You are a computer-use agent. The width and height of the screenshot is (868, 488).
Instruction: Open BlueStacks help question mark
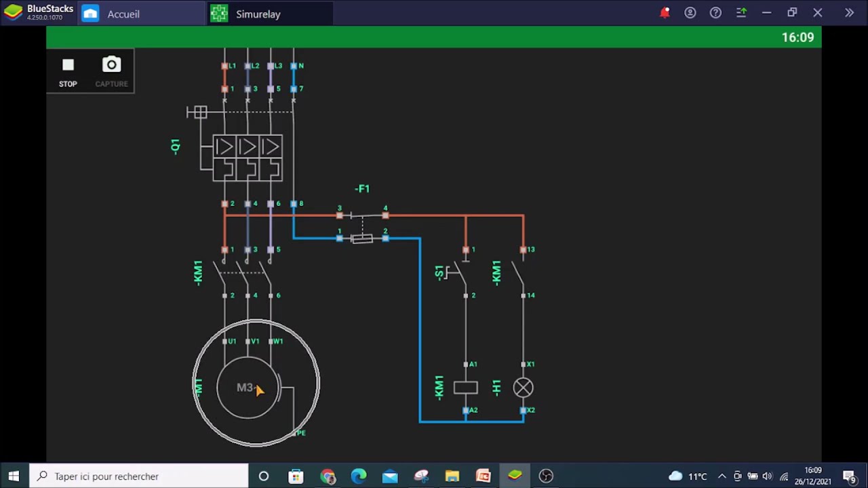[x=715, y=13]
